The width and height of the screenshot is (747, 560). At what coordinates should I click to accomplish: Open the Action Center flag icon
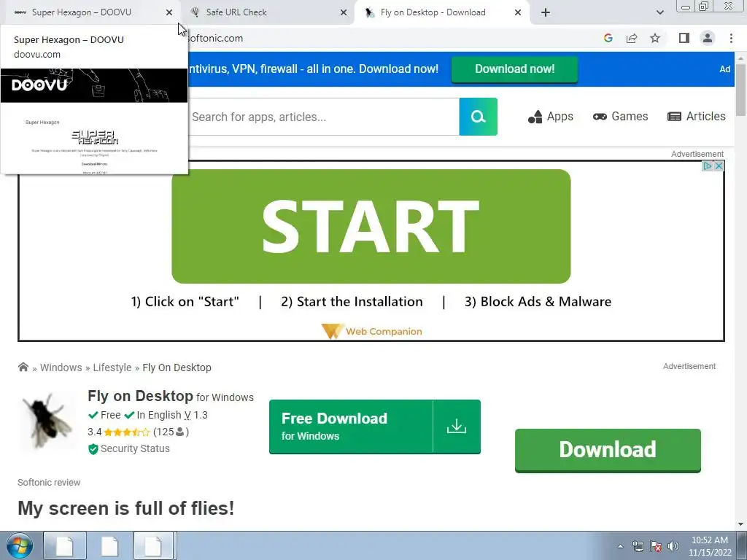656,546
